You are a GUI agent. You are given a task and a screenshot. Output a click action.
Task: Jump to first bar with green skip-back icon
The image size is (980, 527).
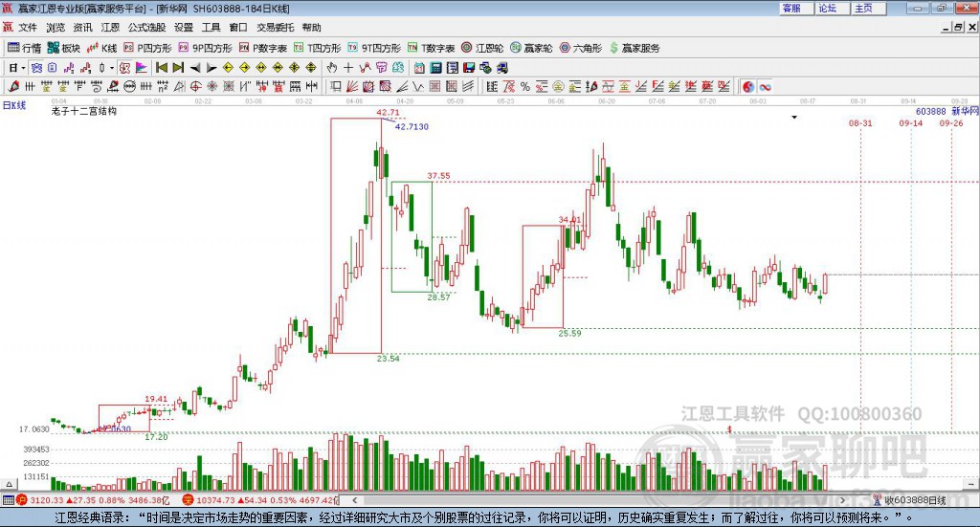click(162, 68)
